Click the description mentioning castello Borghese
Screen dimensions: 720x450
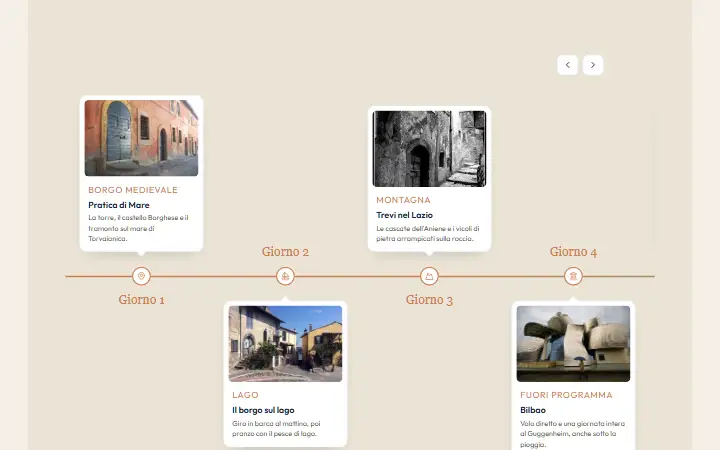(138, 228)
